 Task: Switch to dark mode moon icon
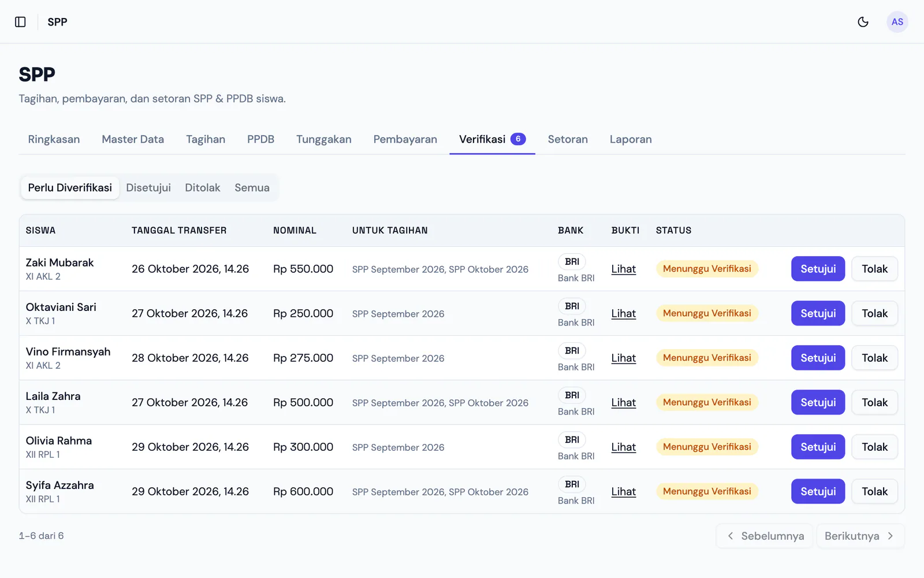(863, 22)
